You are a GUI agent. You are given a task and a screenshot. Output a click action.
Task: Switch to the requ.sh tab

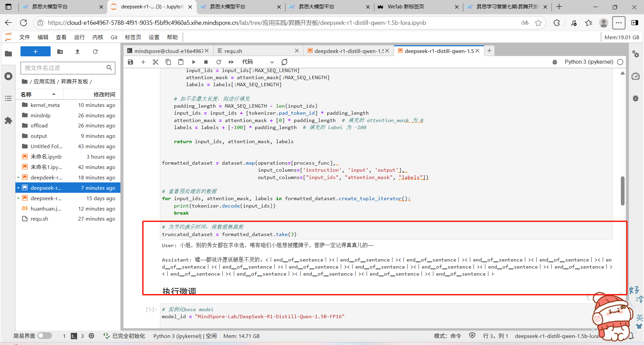pos(255,51)
